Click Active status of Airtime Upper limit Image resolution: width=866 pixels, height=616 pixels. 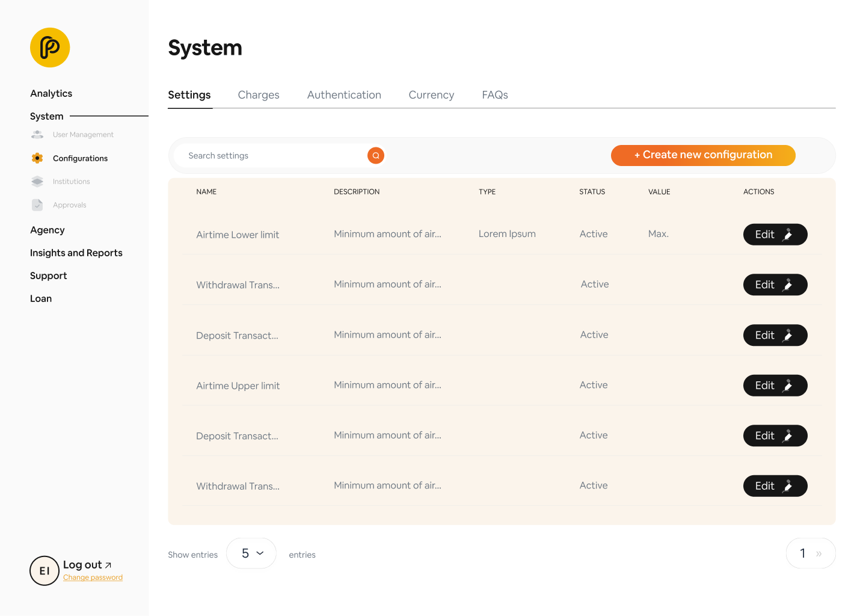click(x=594, y=385)
